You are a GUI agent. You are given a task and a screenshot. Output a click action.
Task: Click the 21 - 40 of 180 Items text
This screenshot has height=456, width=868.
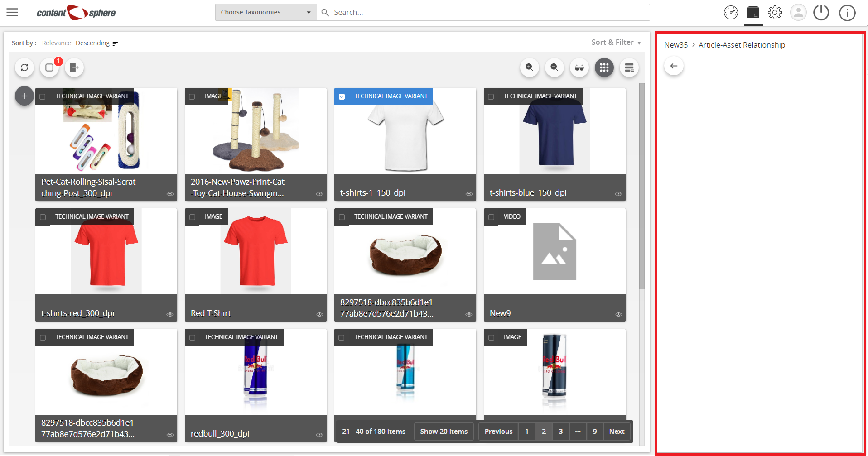374,432
